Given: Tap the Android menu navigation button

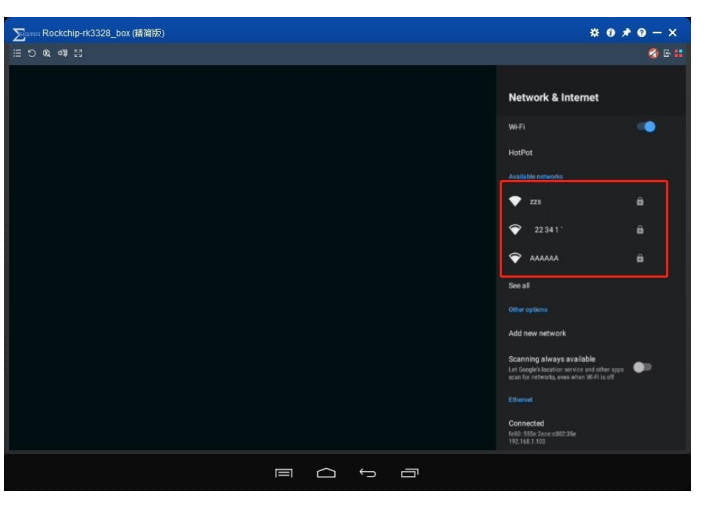Looking at the screenshot, I should (x=284, y=473).
